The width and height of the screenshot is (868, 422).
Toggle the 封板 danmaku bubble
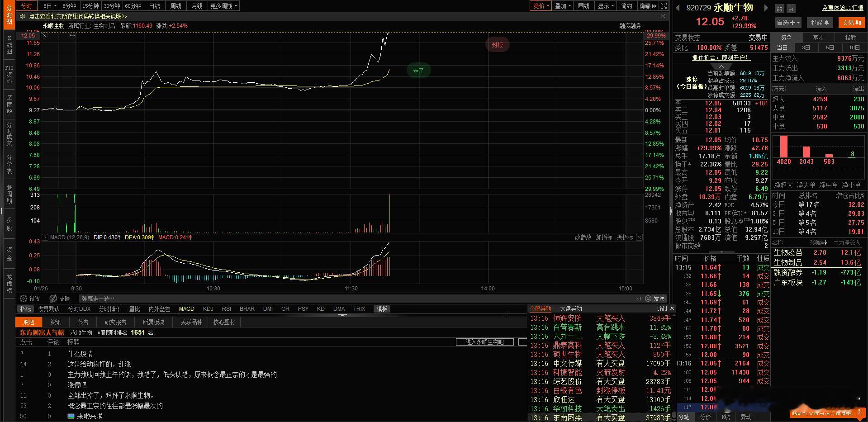498,45
